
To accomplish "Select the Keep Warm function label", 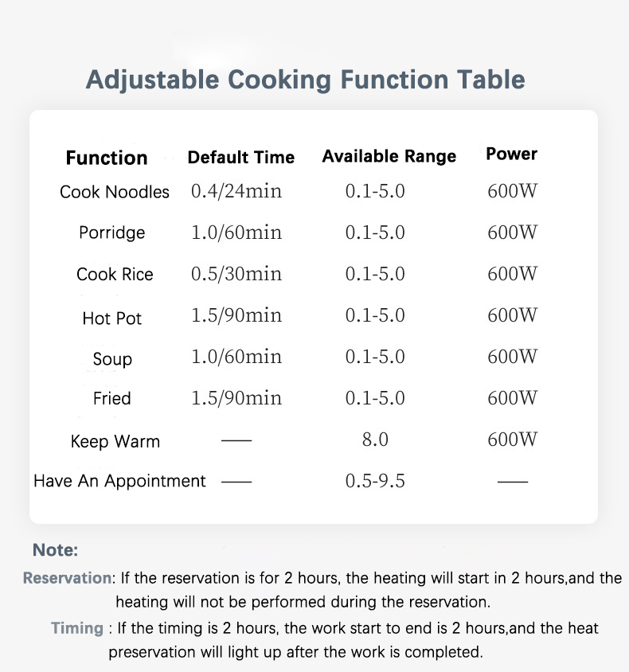I will (115, 441).
